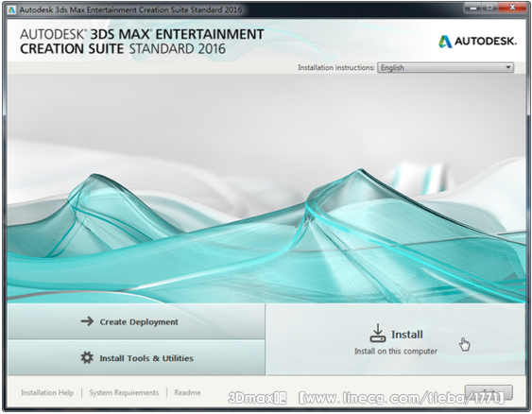532x414 pixels.
Task: Click the dropdown arrow of language selector
Action: (x=508, y=67)
